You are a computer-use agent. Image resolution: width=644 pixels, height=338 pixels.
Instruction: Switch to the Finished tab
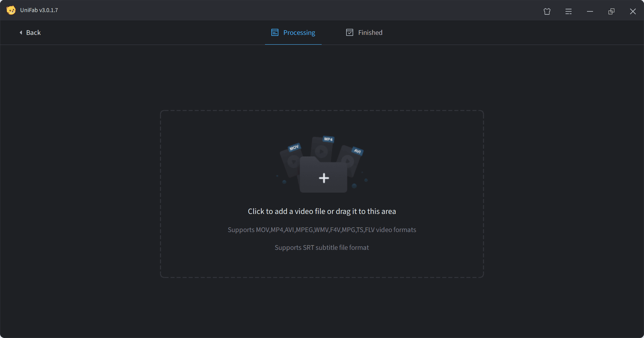point(364,33)
